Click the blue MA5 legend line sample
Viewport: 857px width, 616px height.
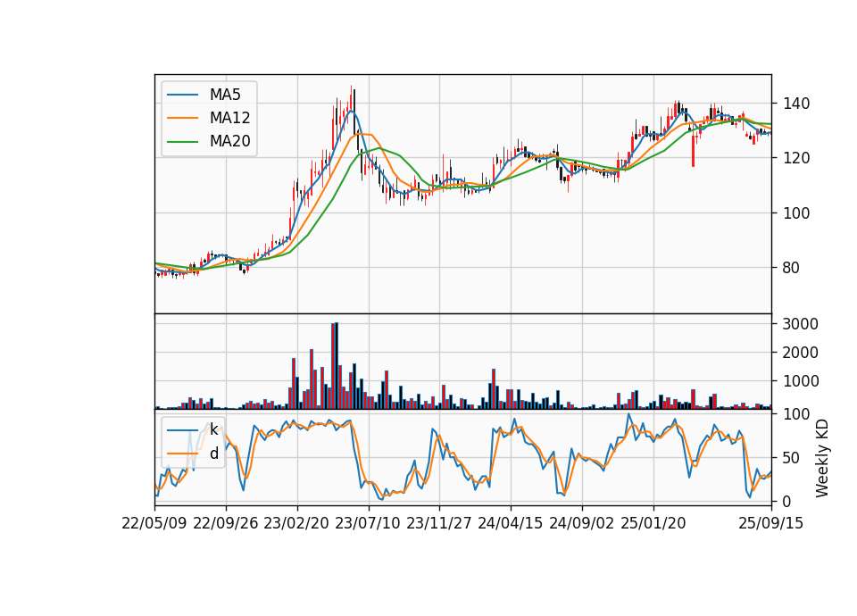coord(182,95)
